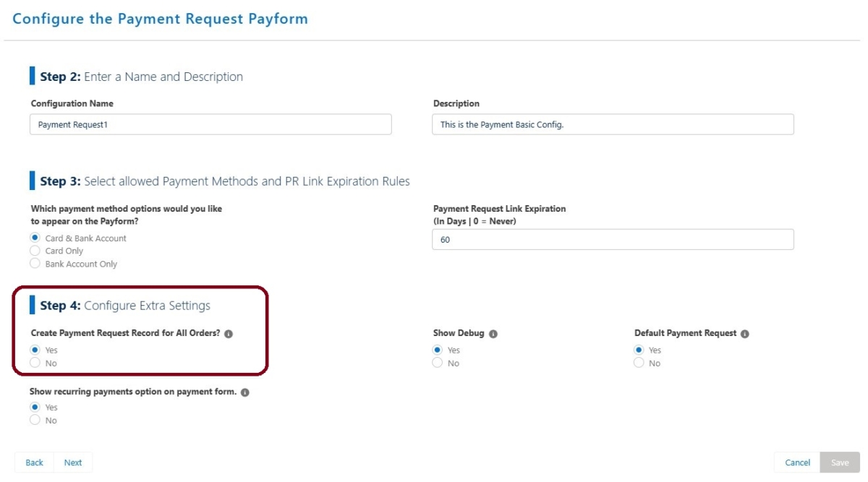Select the Card Only payment method
Image resolution: width=868 pixels, height=482 pixels.
coord(35,250)
